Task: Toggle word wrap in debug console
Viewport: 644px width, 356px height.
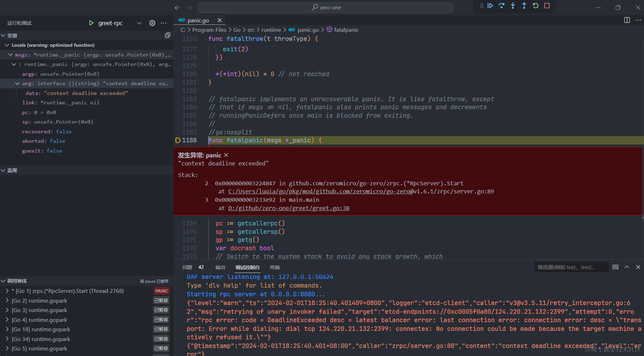Action: 615,267
